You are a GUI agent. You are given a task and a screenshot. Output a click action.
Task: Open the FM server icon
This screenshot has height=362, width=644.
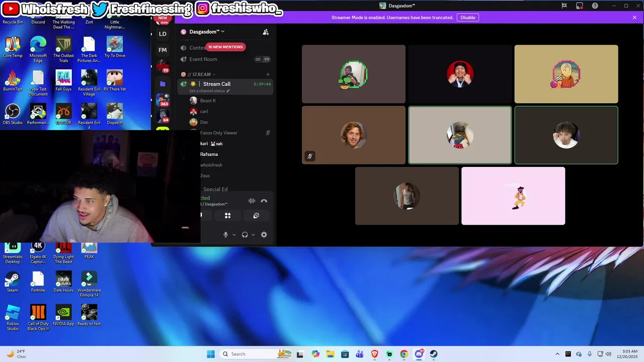click(163, 50)
